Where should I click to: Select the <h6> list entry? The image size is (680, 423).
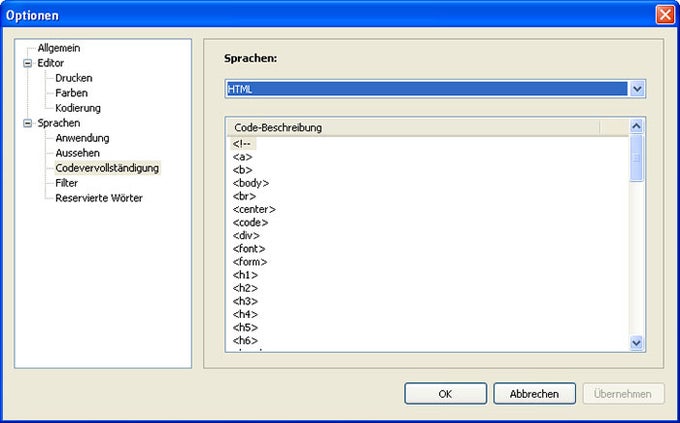pos(245,341)
